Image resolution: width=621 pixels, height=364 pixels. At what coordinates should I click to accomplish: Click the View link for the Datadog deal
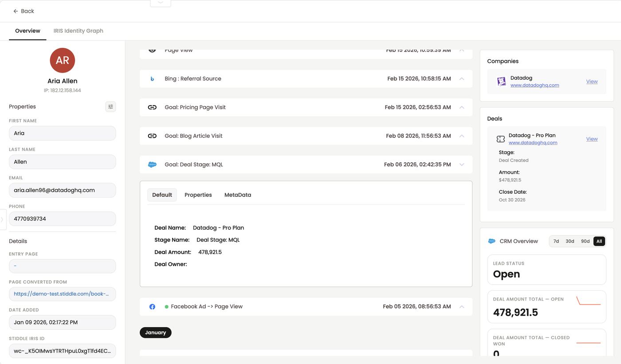point(592,139)
